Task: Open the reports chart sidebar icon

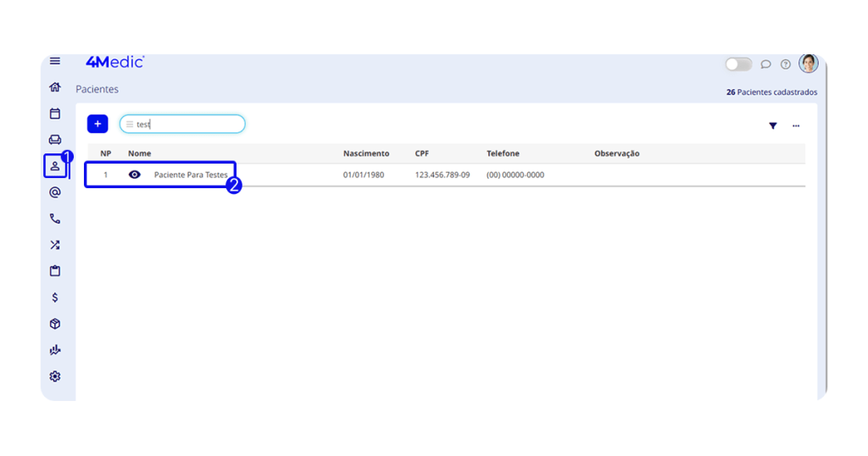Action: click(x=55, y=350)
